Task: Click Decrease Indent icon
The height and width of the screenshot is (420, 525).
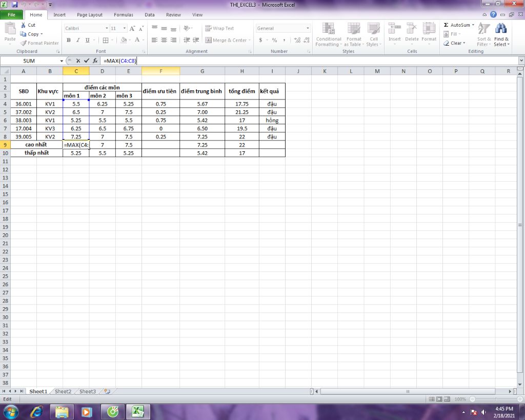Action: pyautogui.click(x=187, y=40)
